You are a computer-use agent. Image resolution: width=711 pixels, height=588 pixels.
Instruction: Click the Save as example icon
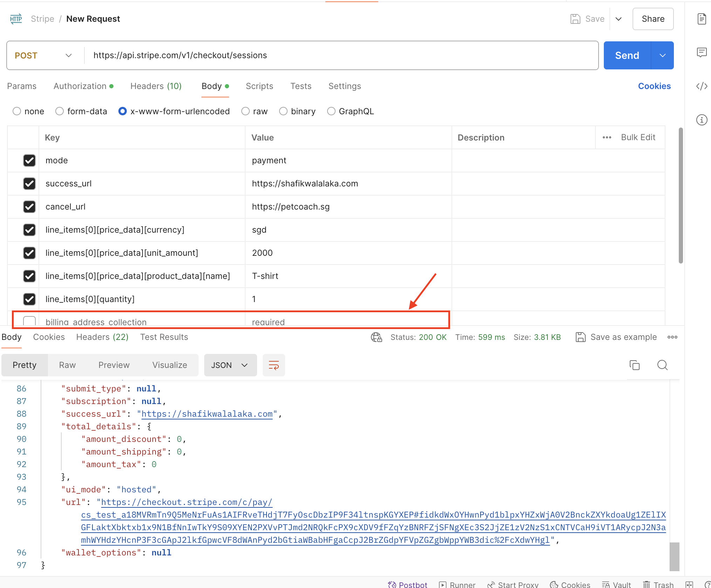click(580, 337)
